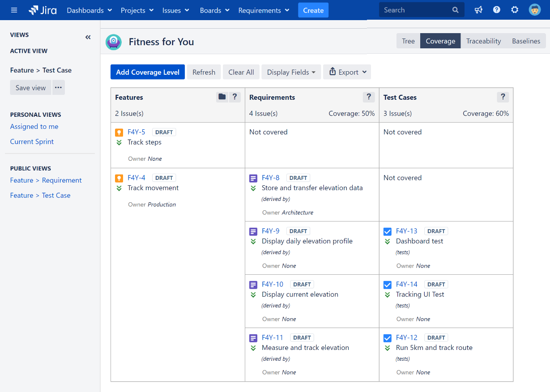Switch to the Traceability tab
This screenshot has height=392, width=550.
(x=483, y=41)
